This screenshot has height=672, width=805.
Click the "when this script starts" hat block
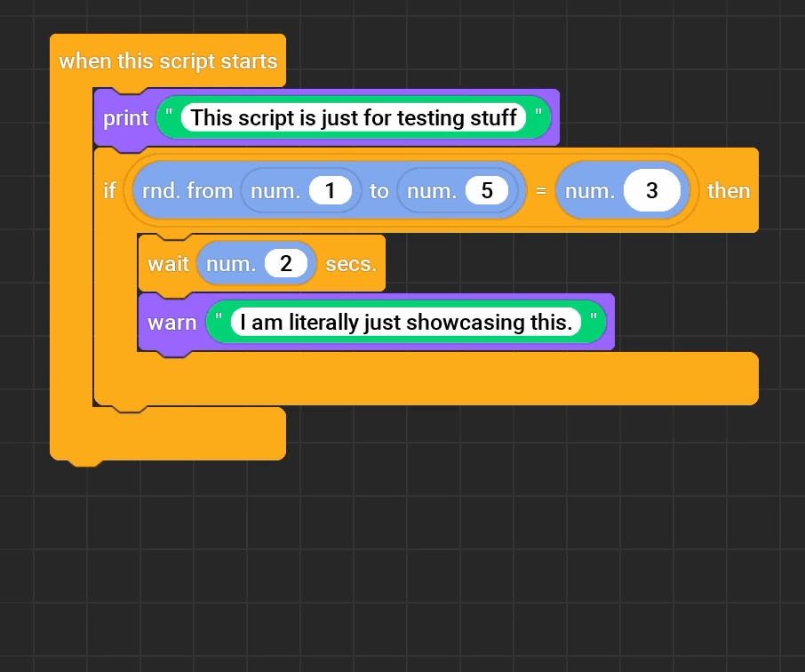169,60
